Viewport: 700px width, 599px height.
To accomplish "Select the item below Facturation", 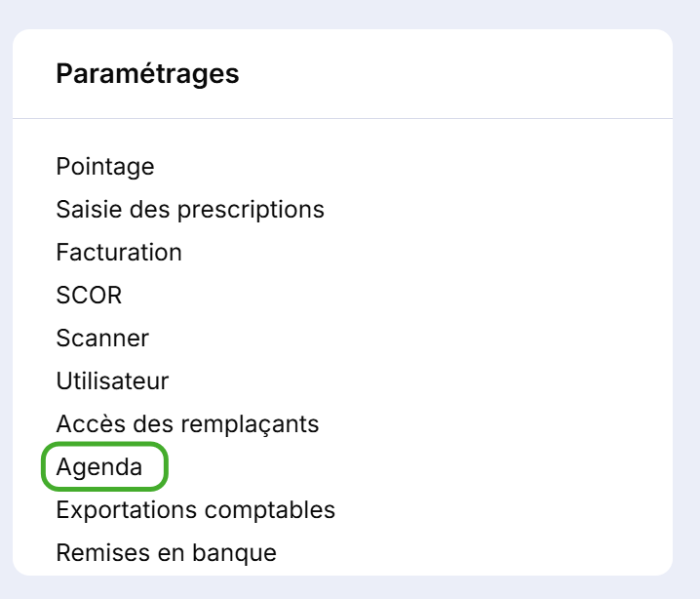I will pyautogui.click(x=89, y=296).
